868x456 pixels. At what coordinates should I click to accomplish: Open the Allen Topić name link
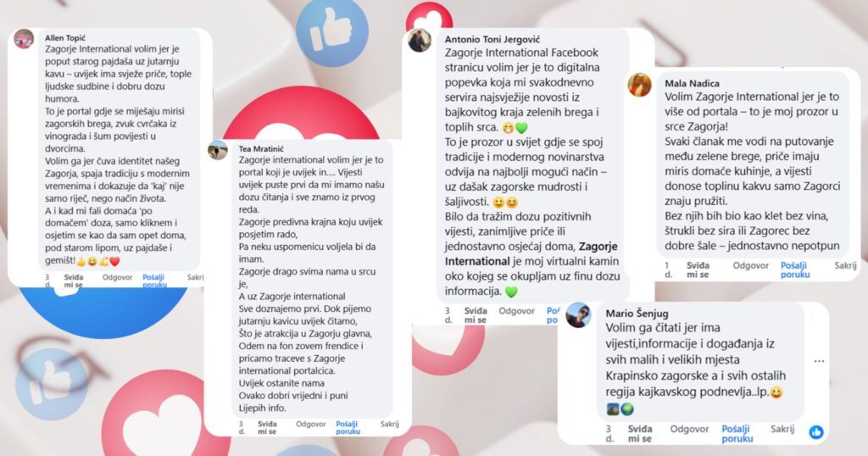(65, 37)
